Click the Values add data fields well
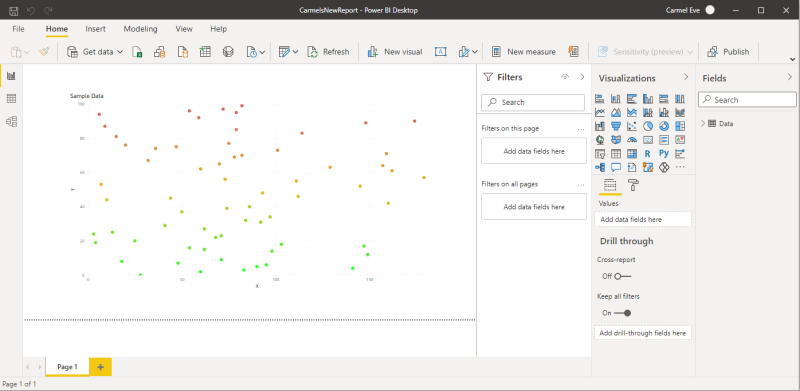 pos(643,219)
